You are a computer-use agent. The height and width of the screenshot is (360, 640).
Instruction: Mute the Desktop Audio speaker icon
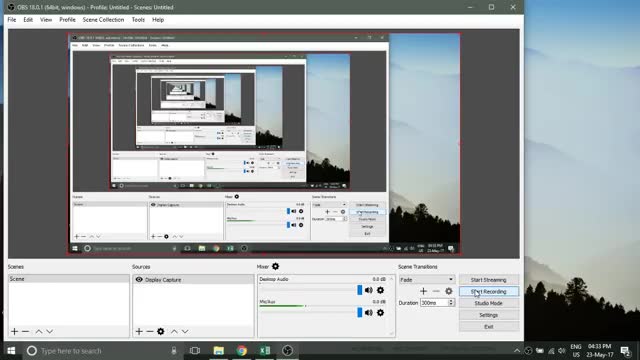[x=369, y=290]
